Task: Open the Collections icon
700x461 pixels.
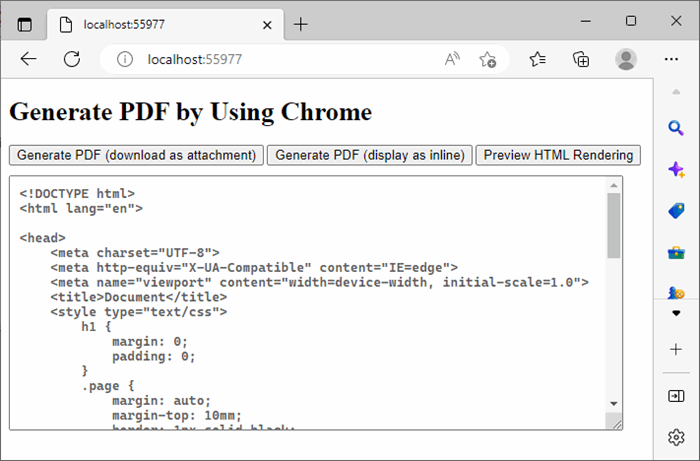Action: [x=581, y=59]
